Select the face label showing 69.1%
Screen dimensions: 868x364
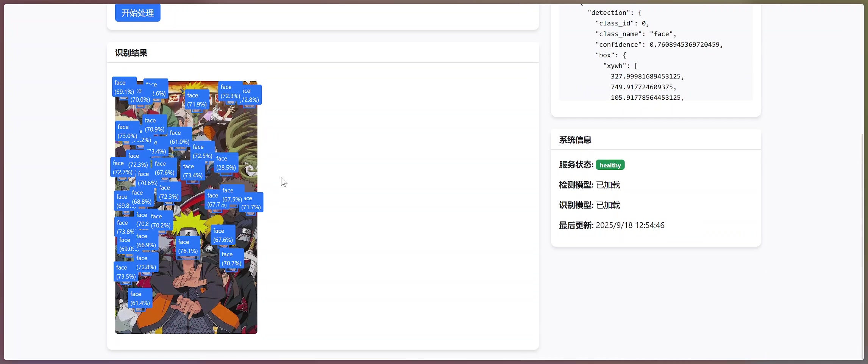point(124,87)
